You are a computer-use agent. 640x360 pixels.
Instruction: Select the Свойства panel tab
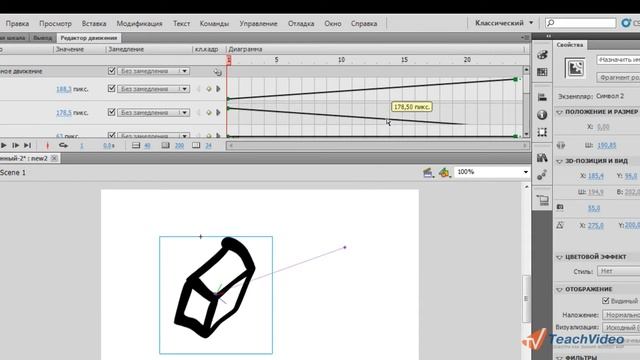pyautogui.click(x=569, y=45)
